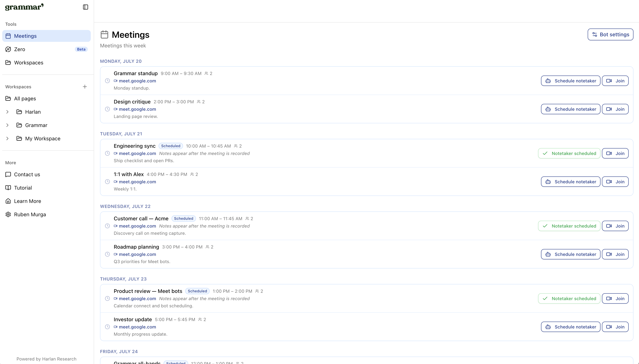Image resolution: width=639 pixels, height=364 pixels.
Task: Expand the Grammar workspace tree
Action: pos(8,125)
